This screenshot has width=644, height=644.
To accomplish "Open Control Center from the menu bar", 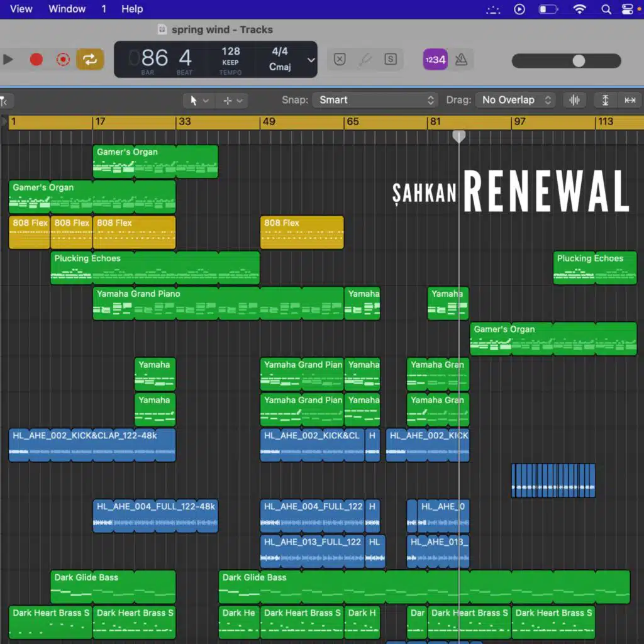I will pyautogui.click(x=627, y=9).
